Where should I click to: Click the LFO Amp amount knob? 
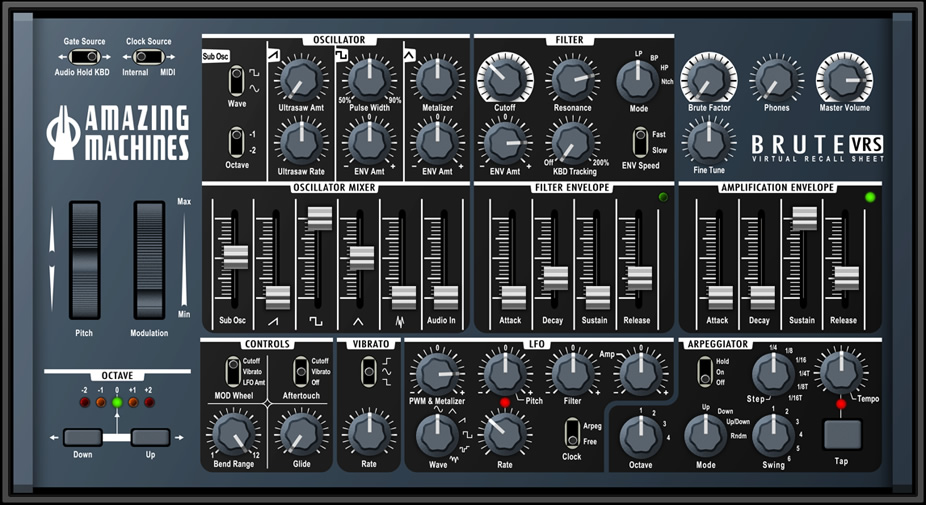[x=641, y=374]
